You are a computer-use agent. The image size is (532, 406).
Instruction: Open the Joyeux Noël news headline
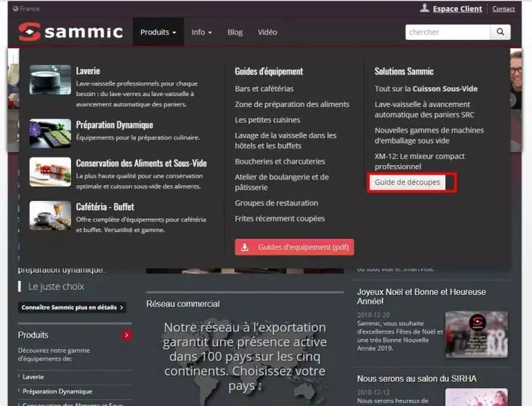click(x=421, y=297)
